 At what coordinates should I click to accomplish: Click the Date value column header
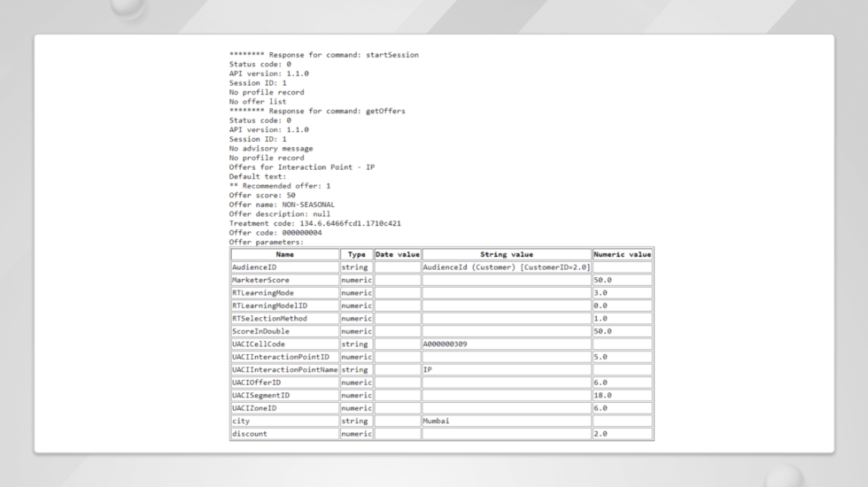pos(398,255)
